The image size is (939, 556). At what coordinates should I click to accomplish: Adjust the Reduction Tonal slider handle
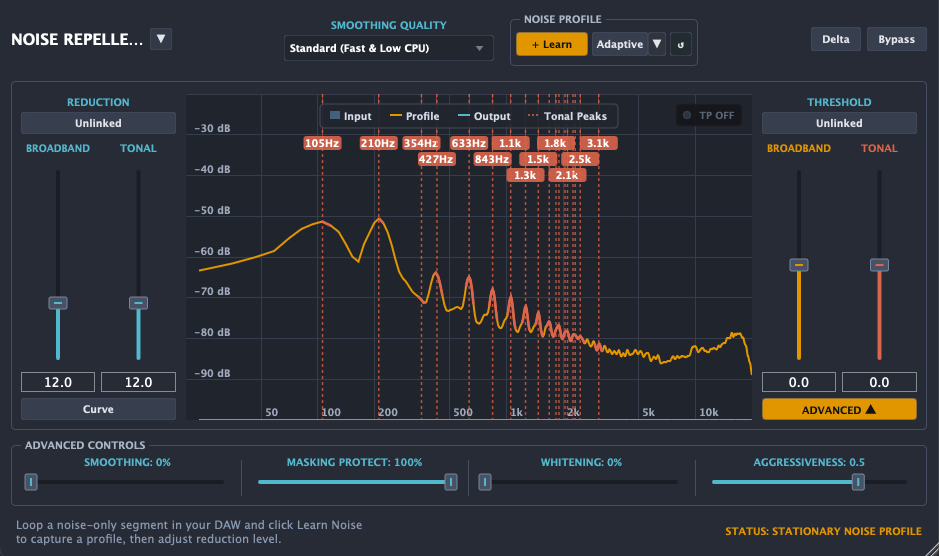(x=138, y=303)
